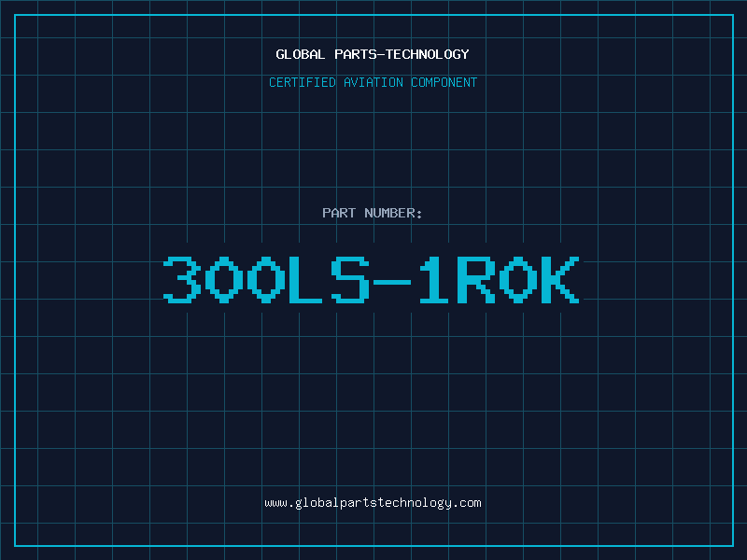Click the digit 1 after the dash
This screenshot has width=747, height=560.
tap(434, 280)
